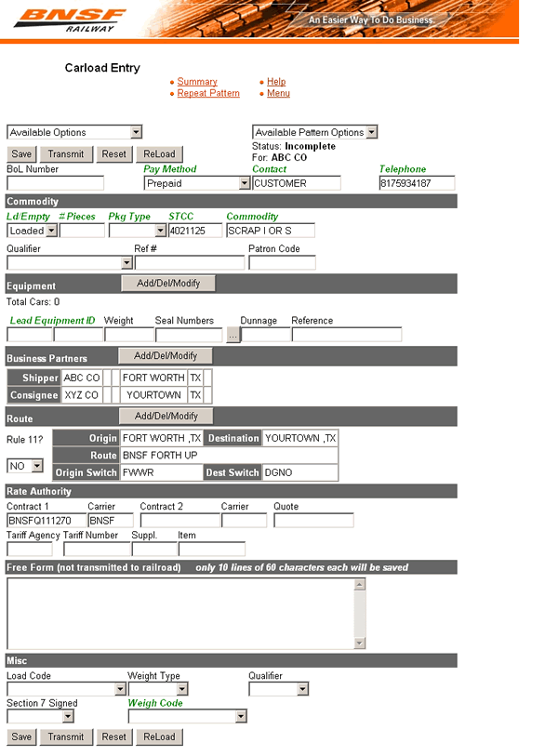Click the bottom Save button

(x=21, y=736)
